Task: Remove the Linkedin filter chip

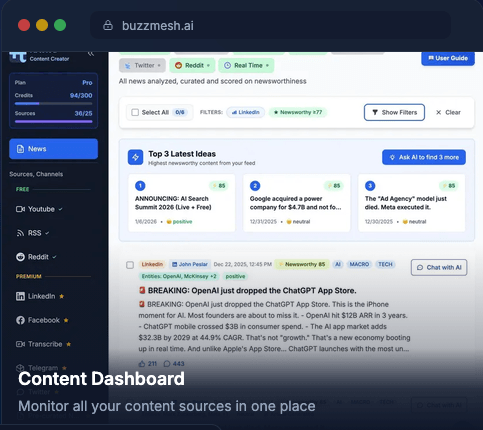Action: [245, 112]
